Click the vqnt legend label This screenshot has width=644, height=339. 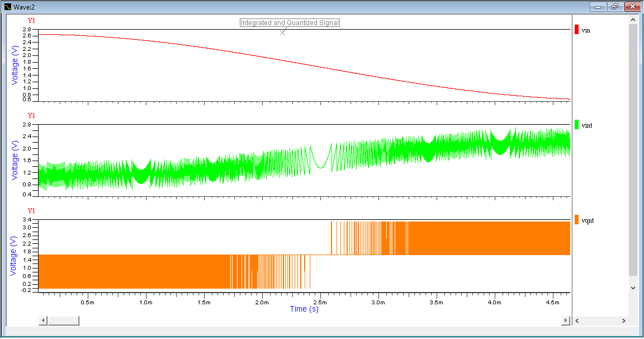[588, 220]
